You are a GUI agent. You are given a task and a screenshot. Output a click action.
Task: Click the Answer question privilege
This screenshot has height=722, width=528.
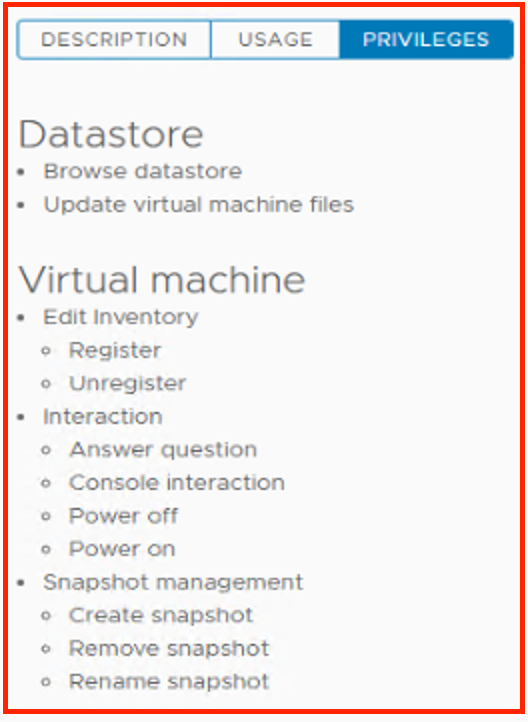pos(163,450)
